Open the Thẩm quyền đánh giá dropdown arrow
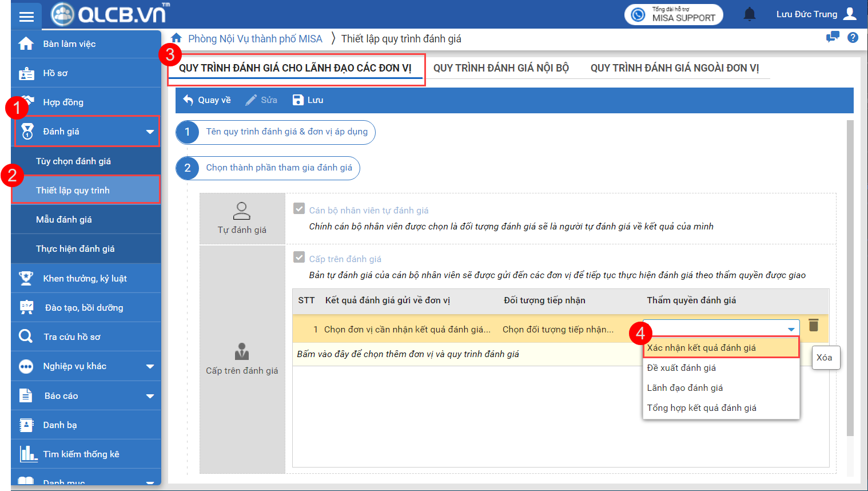Image resolution: width=868 pixels, height=491 pixels. [791, 329]
